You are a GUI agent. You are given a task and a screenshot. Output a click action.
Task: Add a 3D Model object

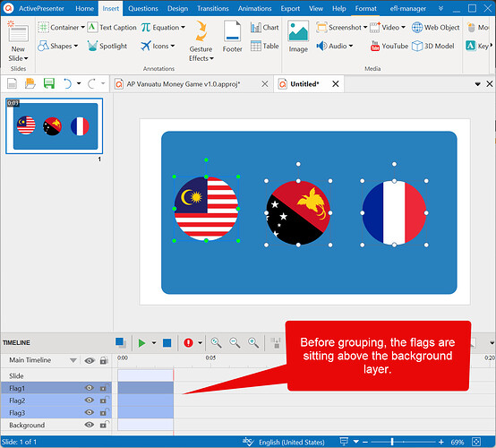[433, 47]
